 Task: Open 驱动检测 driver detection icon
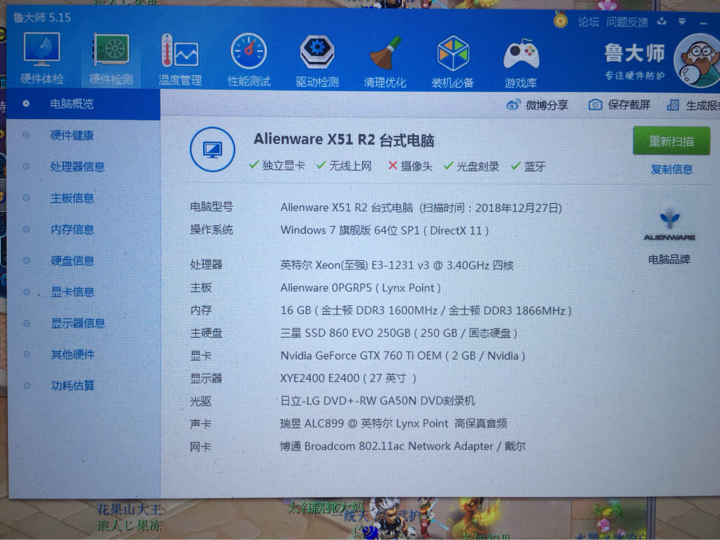(317, 58)
